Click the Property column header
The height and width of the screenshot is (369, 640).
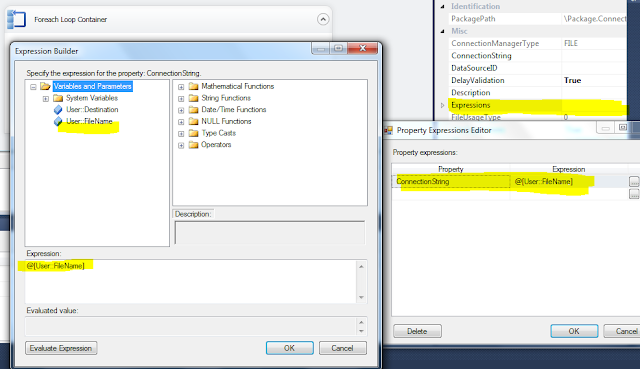coord(451,169)
